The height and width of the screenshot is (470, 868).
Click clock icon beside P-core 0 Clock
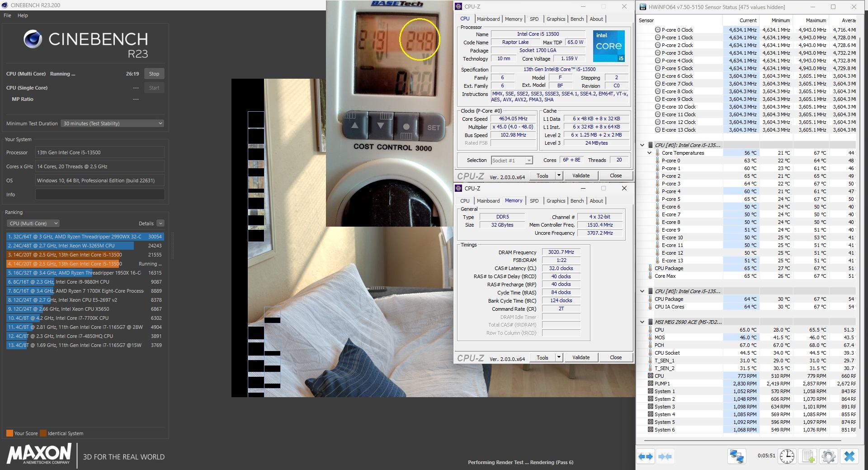[x=657, y=30]
